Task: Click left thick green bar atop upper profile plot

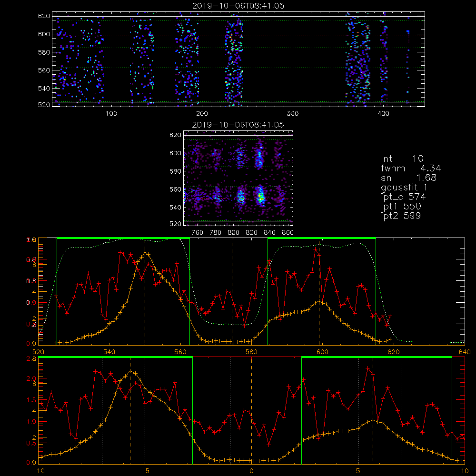Action: (x=123, y=238)
